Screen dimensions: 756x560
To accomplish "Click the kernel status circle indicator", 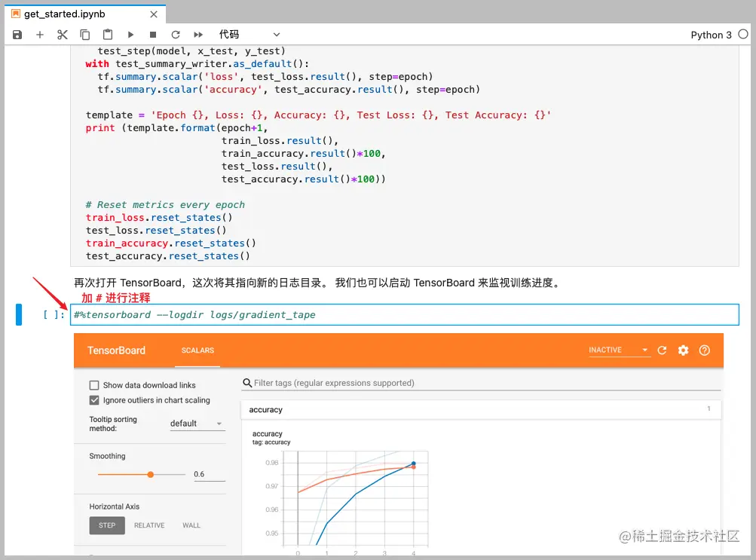I will (x=743, y=34).
